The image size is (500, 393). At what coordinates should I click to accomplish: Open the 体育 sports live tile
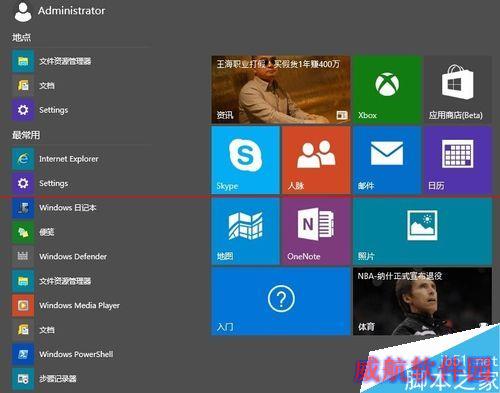(x=422, y=301)
